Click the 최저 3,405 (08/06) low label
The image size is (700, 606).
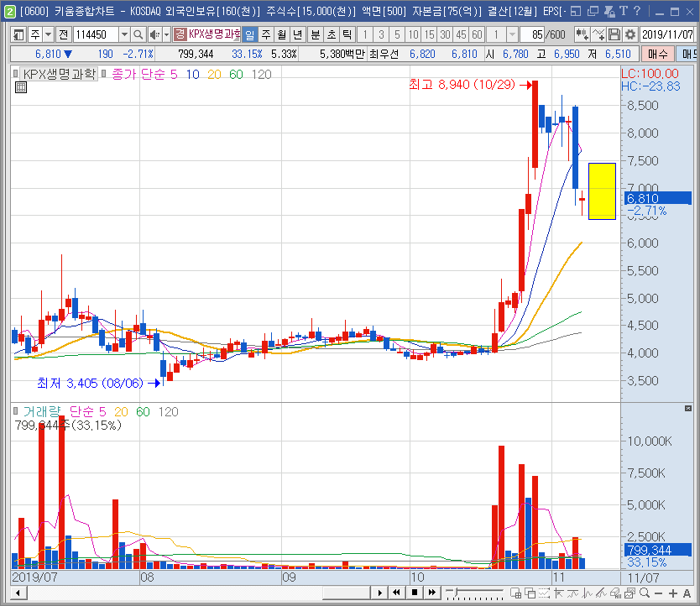coord(90,383)
